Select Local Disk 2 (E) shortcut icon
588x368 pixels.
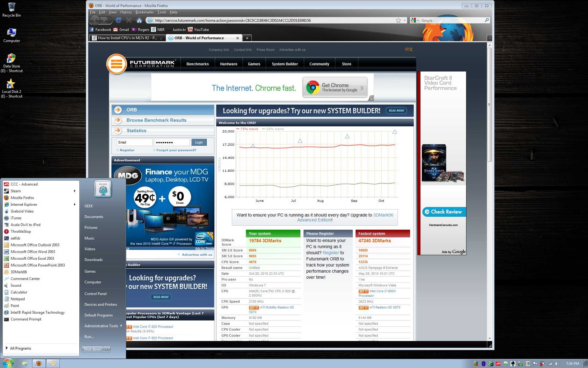pyautogui.click(x=12, y=88)
